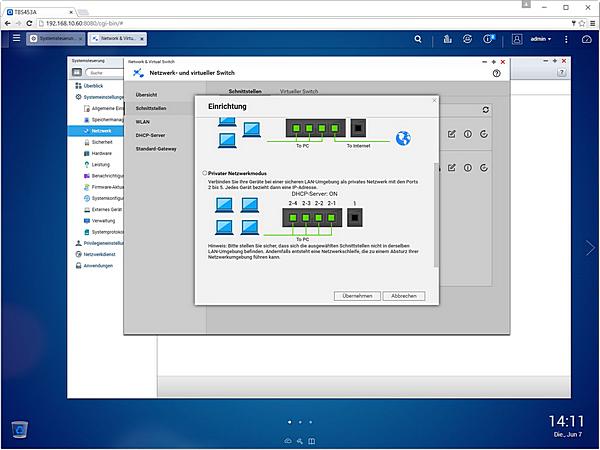The width and height of the screenshot is (600, 450).
Task: Click the user profile avatar icon
Action: point(517,39)
